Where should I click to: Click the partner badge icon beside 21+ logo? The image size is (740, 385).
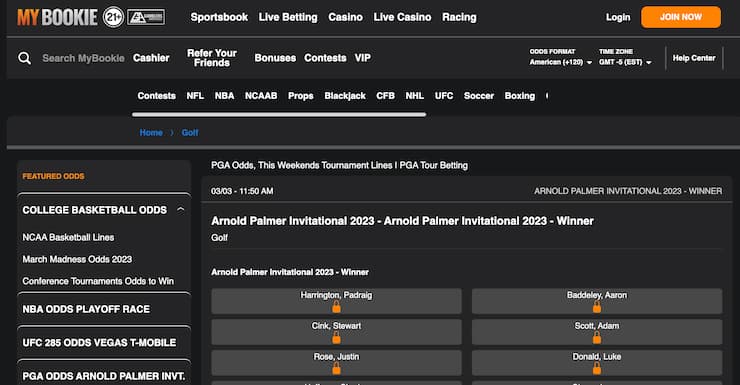coord(146,17)
